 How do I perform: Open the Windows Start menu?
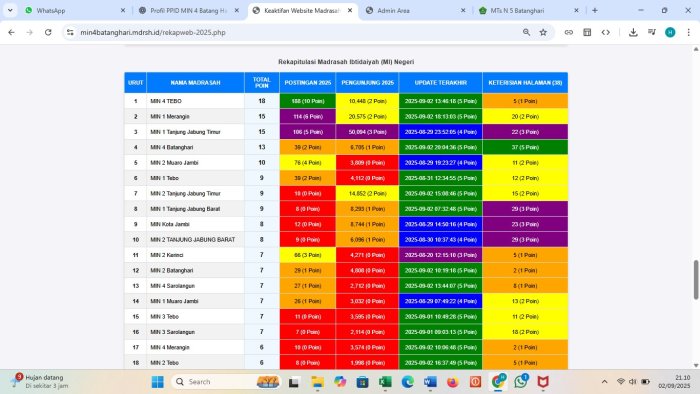click(158, 382)
